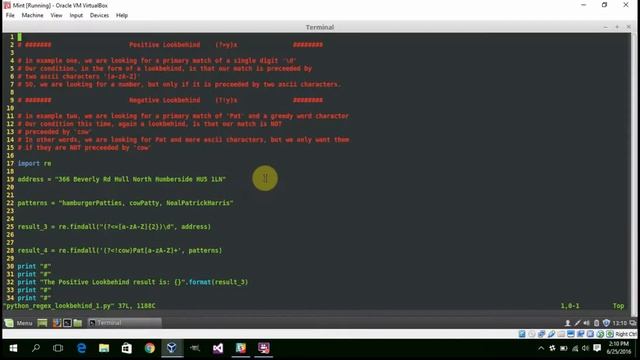Click the VirtualBox optical disk indicator
Viewport: 640px width, 360px height.
531,334
